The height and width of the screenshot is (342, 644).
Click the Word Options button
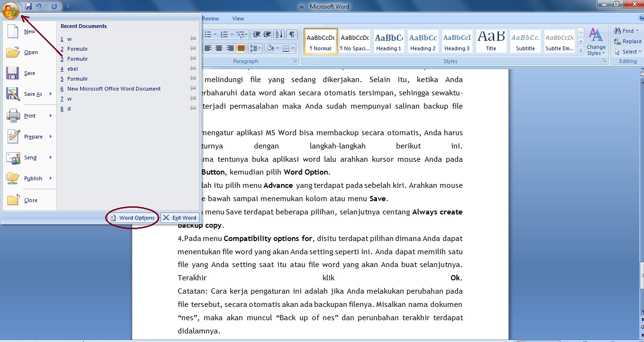pos(132,218)
